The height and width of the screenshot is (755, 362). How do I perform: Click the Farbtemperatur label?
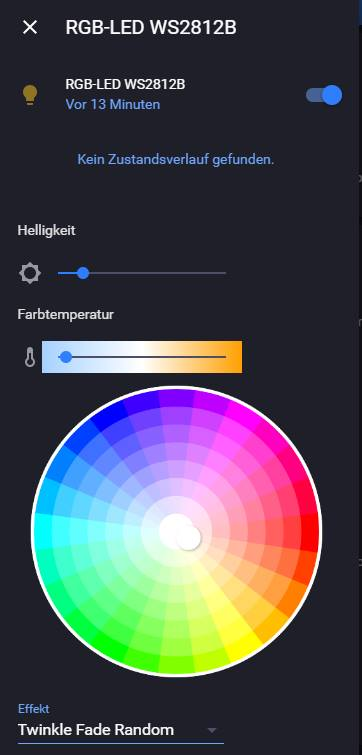pos(65,314)
